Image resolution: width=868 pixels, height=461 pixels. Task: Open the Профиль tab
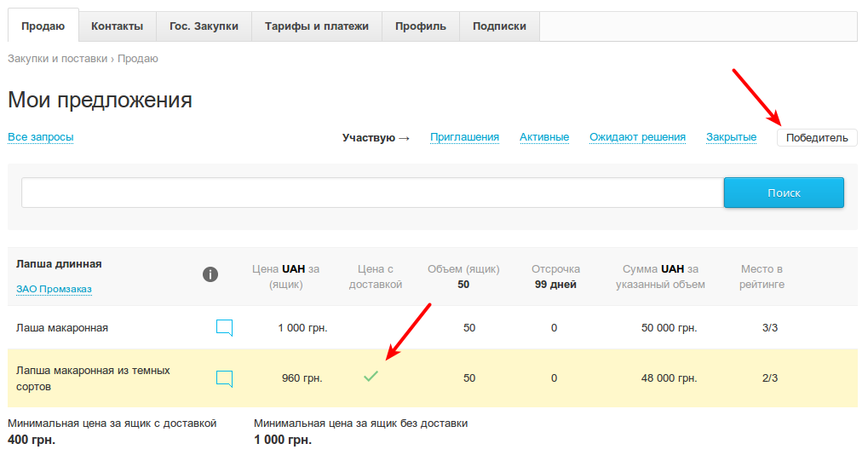[x=421, y=26]
